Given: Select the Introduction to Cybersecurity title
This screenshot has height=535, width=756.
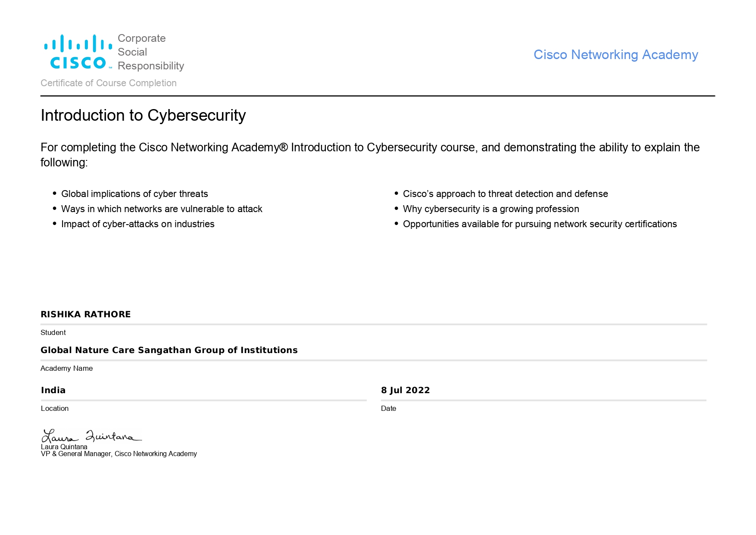Looking at the screenshot, I should click(143, 116).
